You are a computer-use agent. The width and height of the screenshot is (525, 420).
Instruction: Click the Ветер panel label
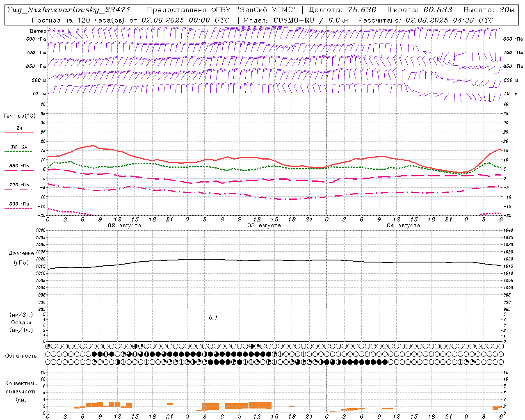pyautogui.click(x=38, y=31)
